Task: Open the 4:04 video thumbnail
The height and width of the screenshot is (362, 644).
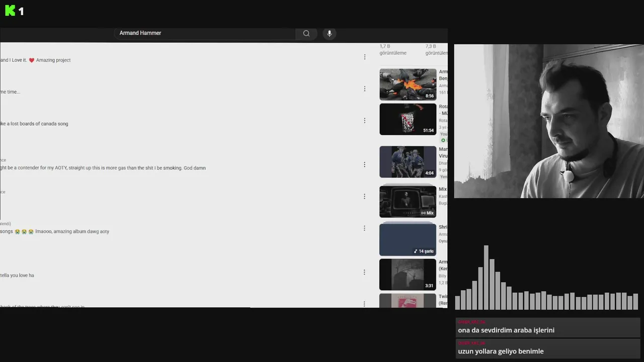Action: [408, 162]
